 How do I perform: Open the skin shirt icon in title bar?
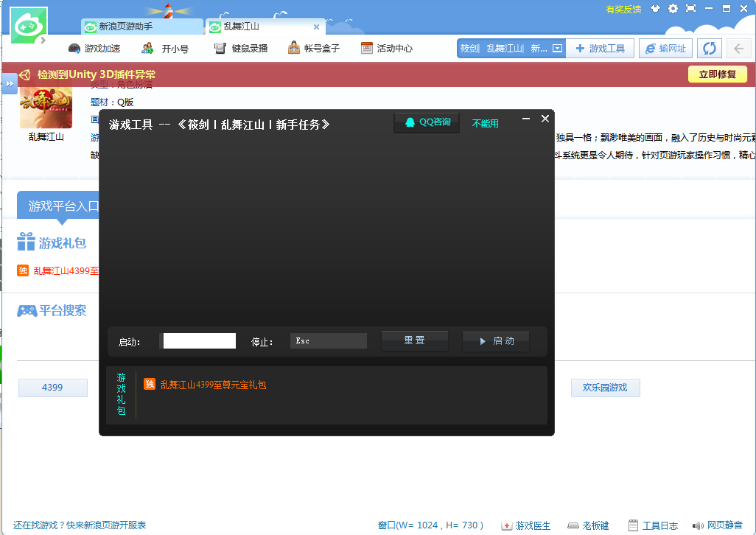655,8
